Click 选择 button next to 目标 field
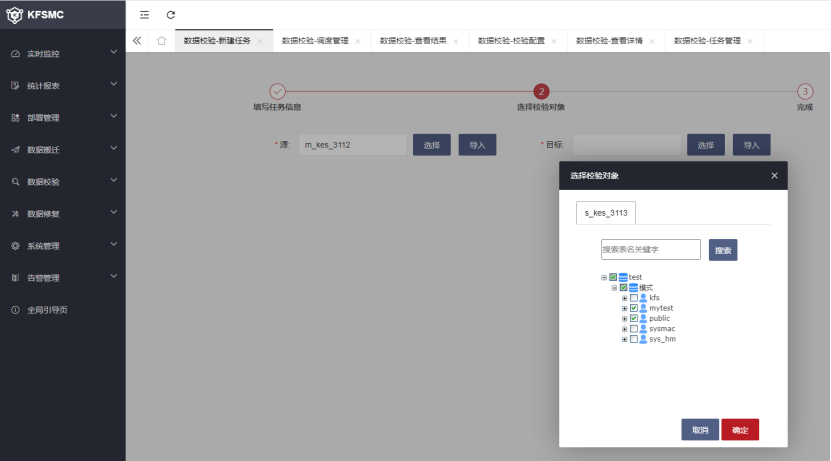 coord(706,145)
